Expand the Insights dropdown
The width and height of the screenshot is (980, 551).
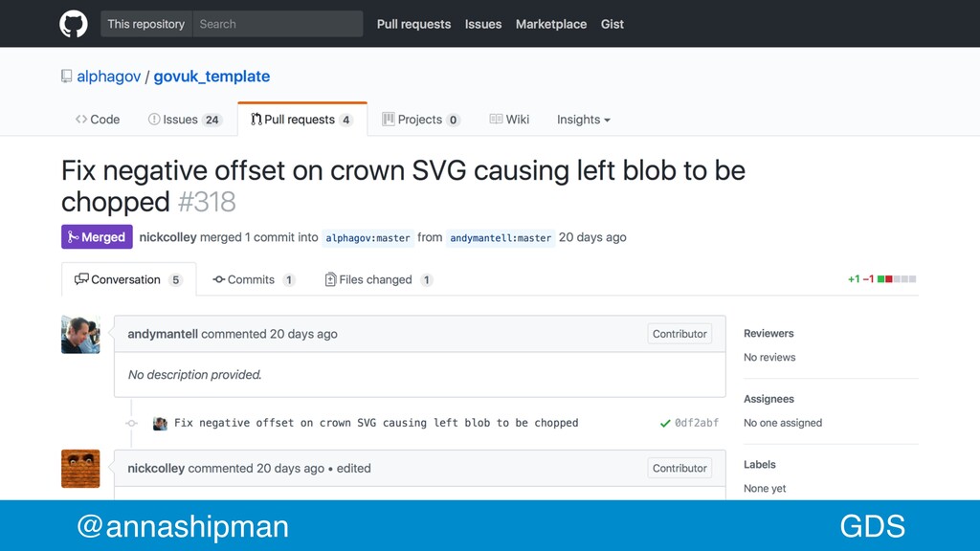584,120
